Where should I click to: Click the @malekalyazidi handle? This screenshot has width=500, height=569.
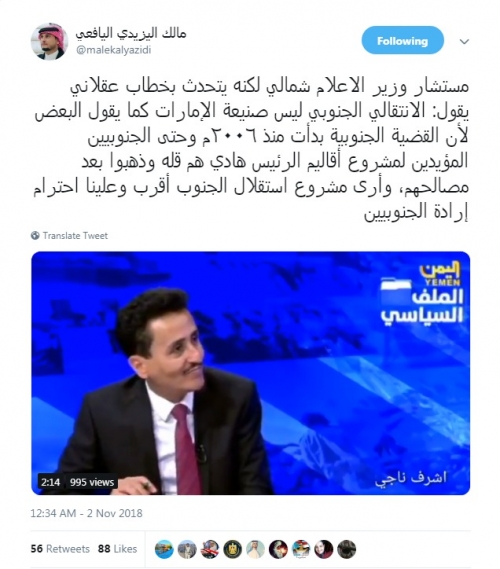pos(113,50)
